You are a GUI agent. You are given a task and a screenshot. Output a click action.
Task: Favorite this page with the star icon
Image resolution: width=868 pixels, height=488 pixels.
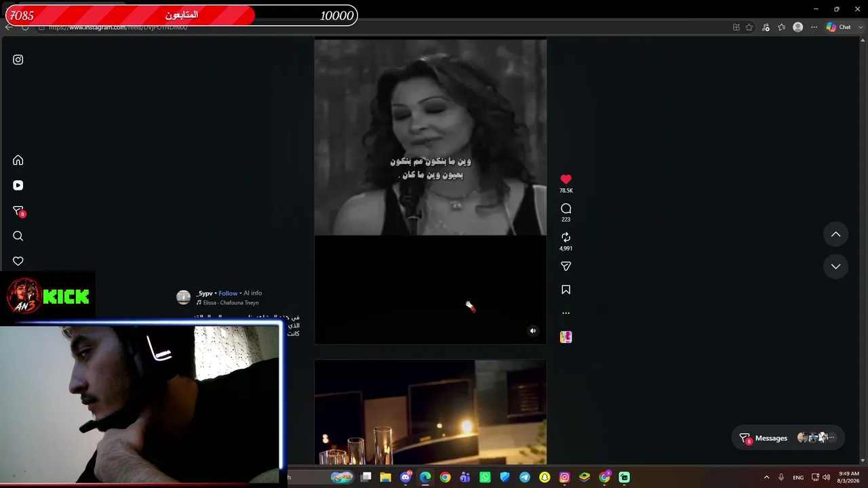coord(749,27)
